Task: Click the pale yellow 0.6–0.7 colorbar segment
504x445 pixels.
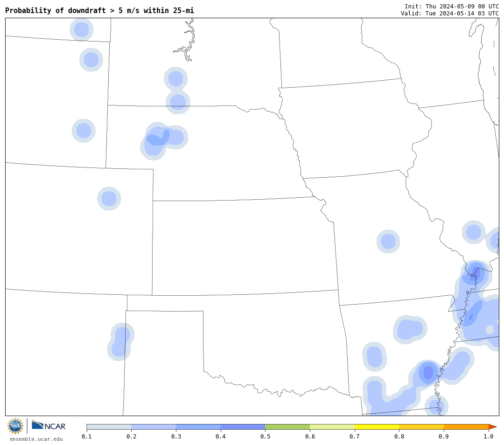Action: click(x=332, y=427)
